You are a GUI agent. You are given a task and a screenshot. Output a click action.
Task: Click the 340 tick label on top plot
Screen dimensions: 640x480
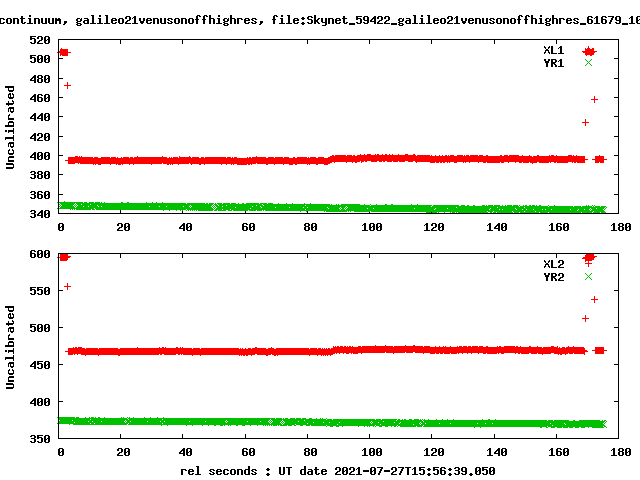[x=40, y=214]
